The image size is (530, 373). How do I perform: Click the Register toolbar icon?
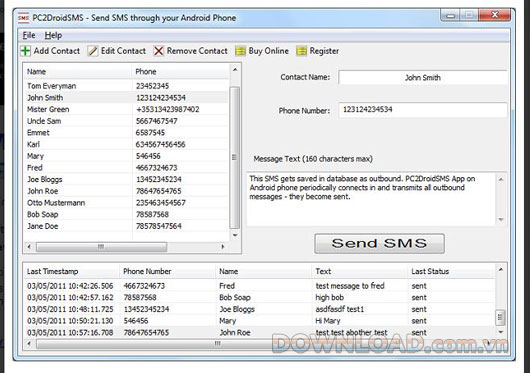[x=301, y=51]
